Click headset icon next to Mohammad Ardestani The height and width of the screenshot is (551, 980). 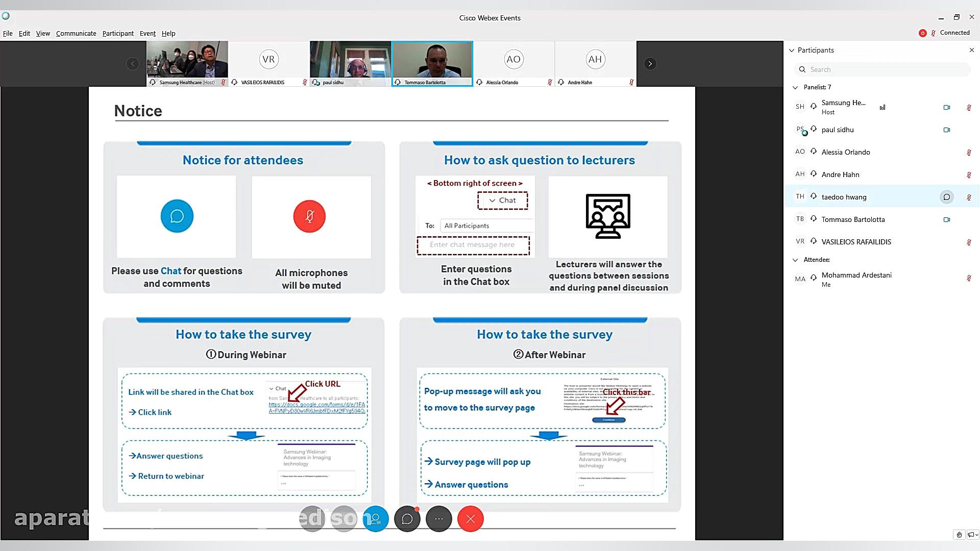coord(814,278)
